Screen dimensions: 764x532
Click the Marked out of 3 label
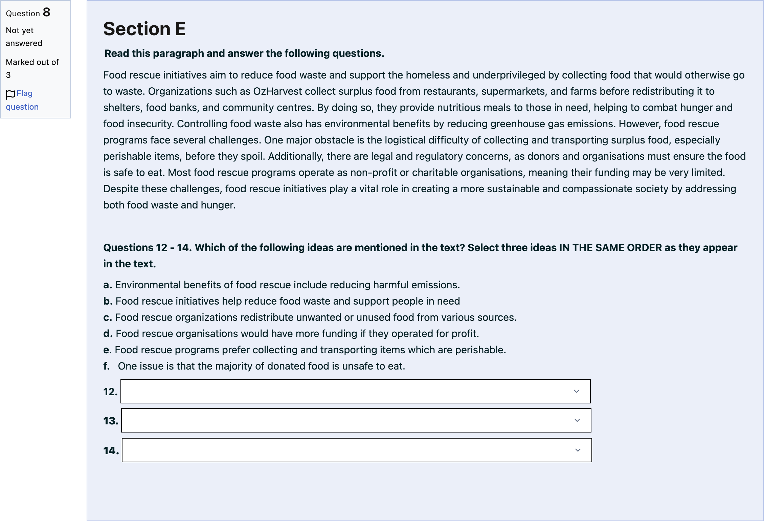(x=32, y=68)
